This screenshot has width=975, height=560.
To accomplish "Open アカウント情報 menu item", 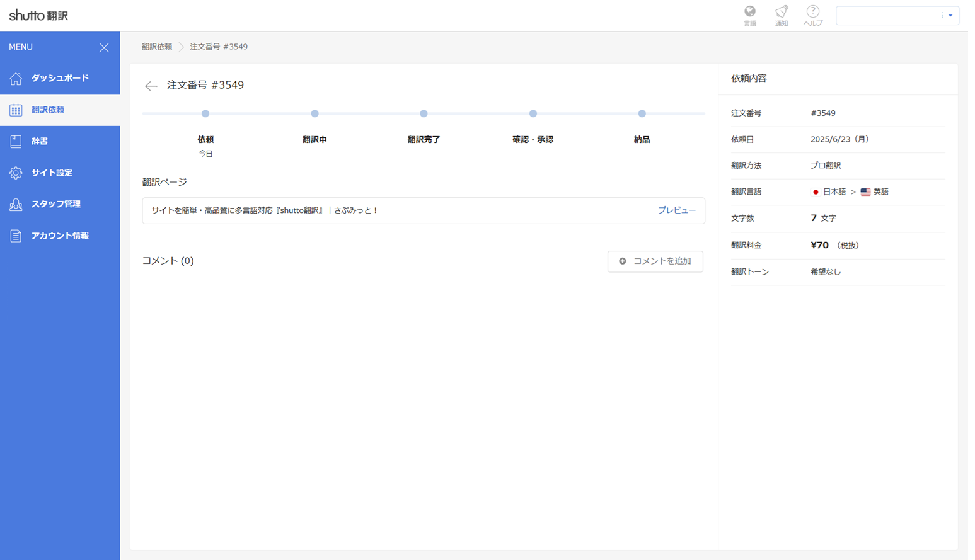I will (60, 236).
